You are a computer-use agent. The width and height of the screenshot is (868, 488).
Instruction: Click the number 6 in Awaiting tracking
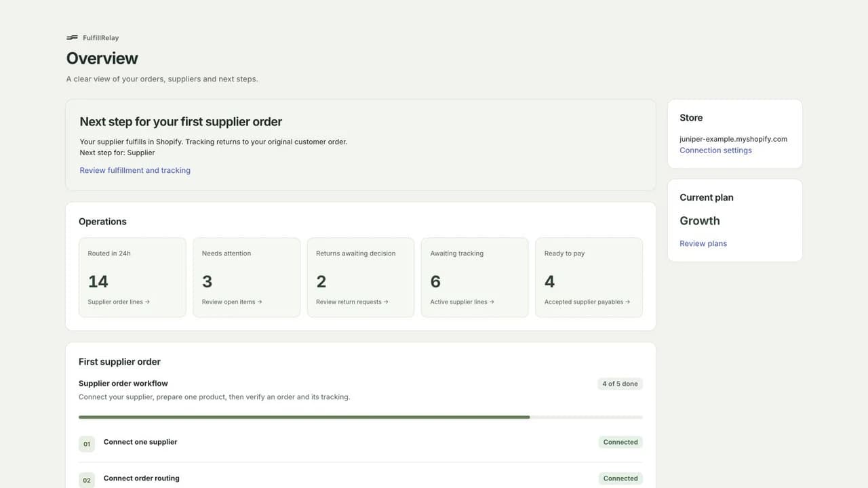click(435, 281)
